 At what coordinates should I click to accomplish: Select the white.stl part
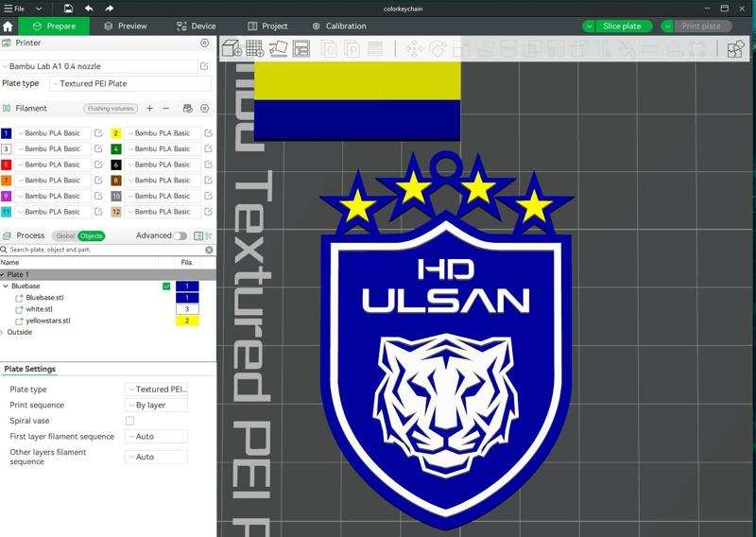click(x=39, y=309)
